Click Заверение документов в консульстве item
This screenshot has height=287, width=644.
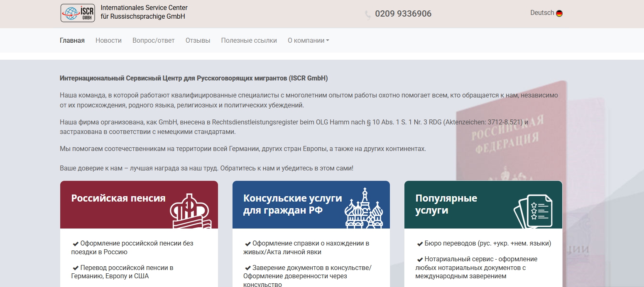click(x=308, y=276)
